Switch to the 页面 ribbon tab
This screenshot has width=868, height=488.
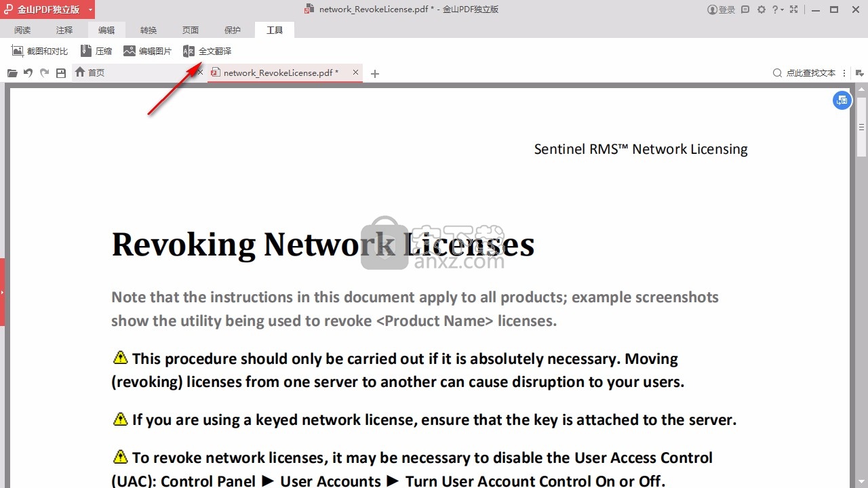coord(191,30)
